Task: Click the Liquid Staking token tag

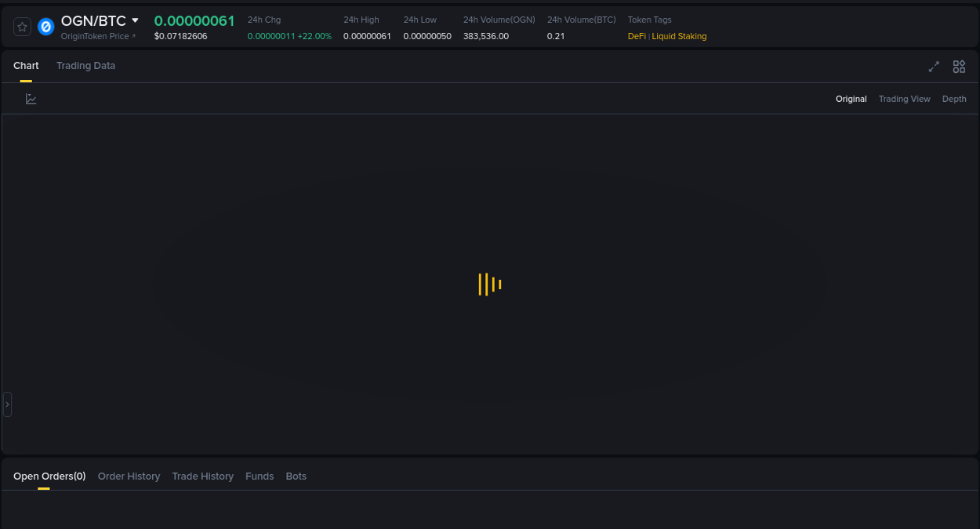Action: coord(679,36)
